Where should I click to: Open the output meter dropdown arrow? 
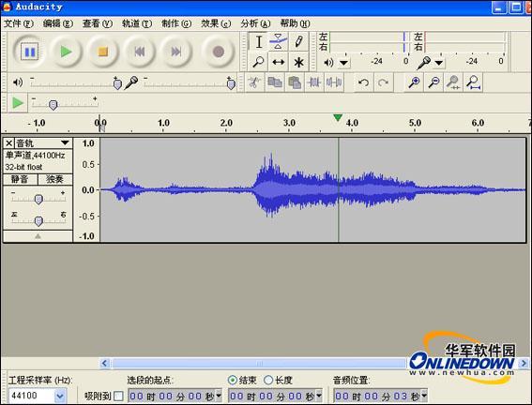[x=343, y=63]
